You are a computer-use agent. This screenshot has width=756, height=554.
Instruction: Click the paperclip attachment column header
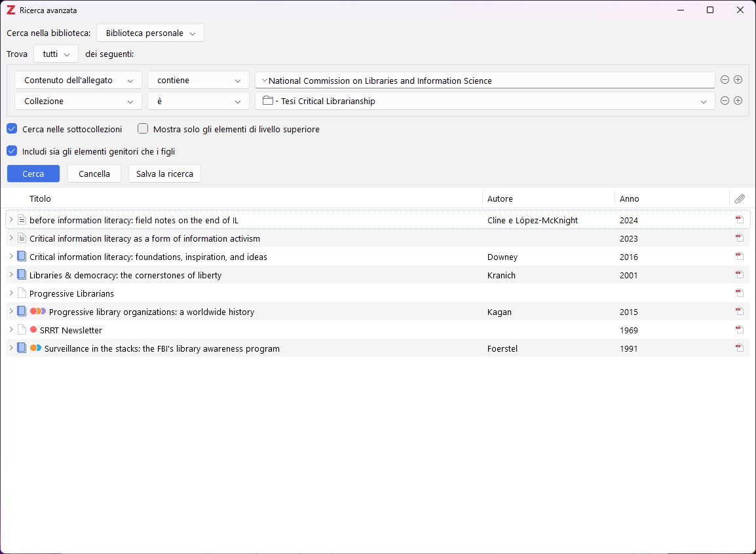pos(740,199)
